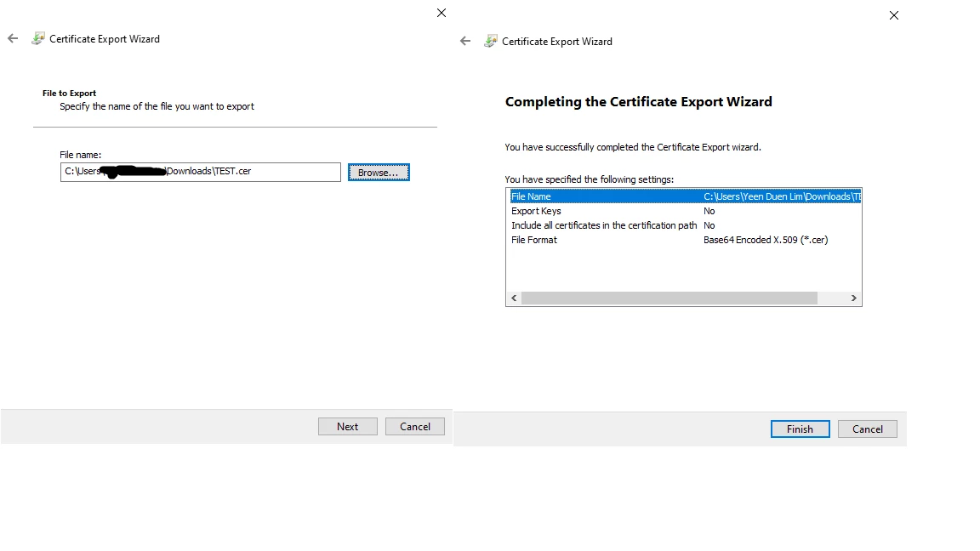Close the Completing wizard window
The height and width of the screenshot is (551, 980).
point(894,15)
